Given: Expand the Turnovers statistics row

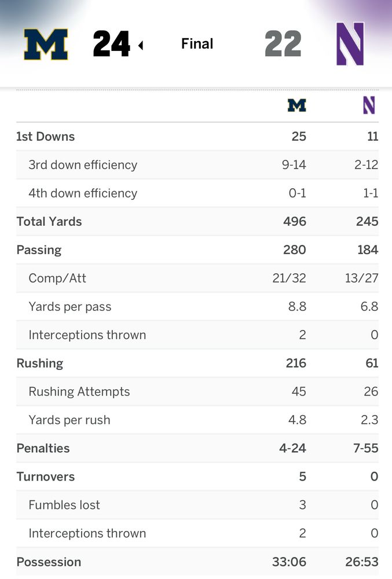Looking at the screenshot, I should pyautogui.click(x=45, y=477).
